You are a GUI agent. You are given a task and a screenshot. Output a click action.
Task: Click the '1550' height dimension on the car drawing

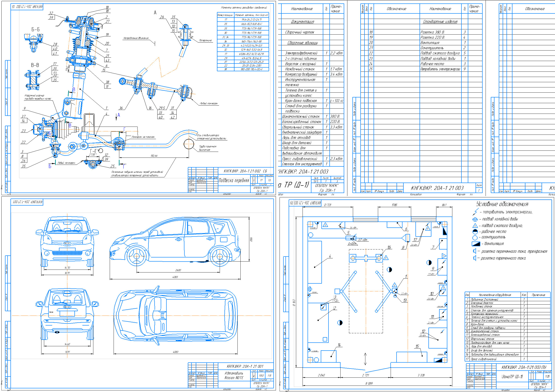coord(251,239)
